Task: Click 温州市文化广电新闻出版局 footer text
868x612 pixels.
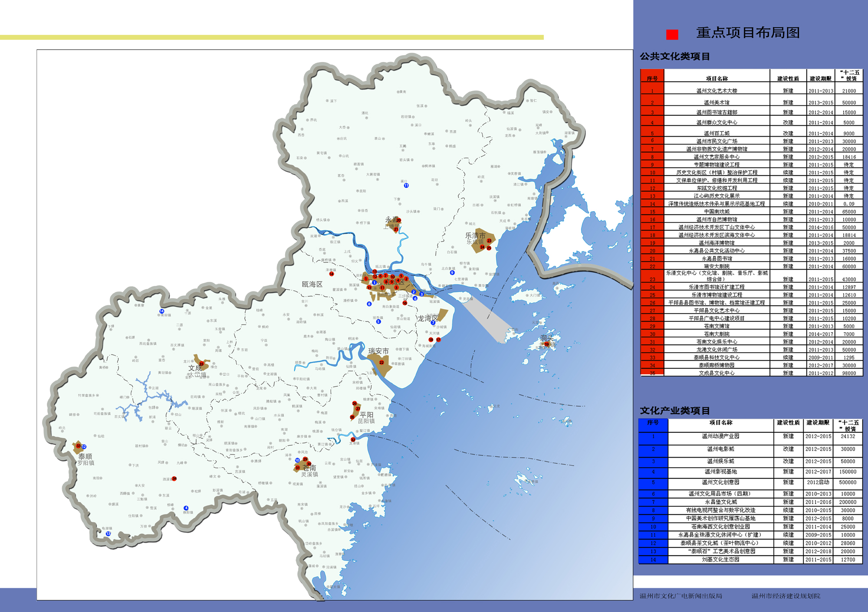Action: coord(681,596)
